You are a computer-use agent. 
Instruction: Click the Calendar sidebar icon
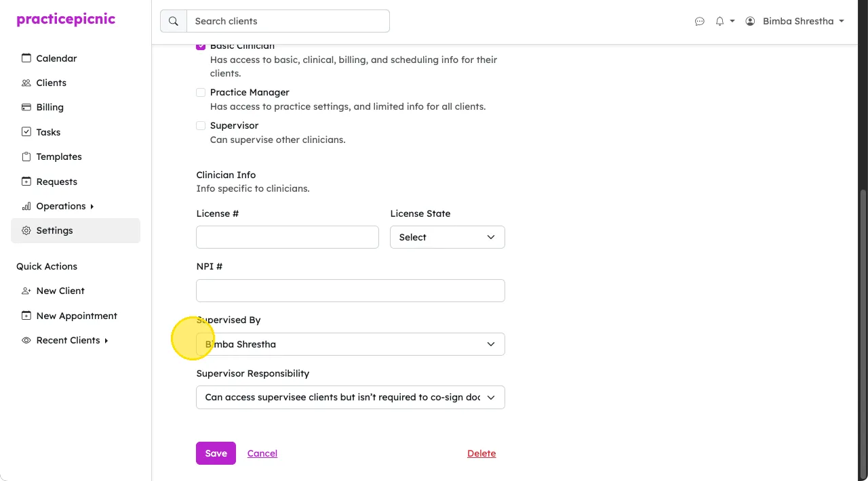tap(26, 58)
